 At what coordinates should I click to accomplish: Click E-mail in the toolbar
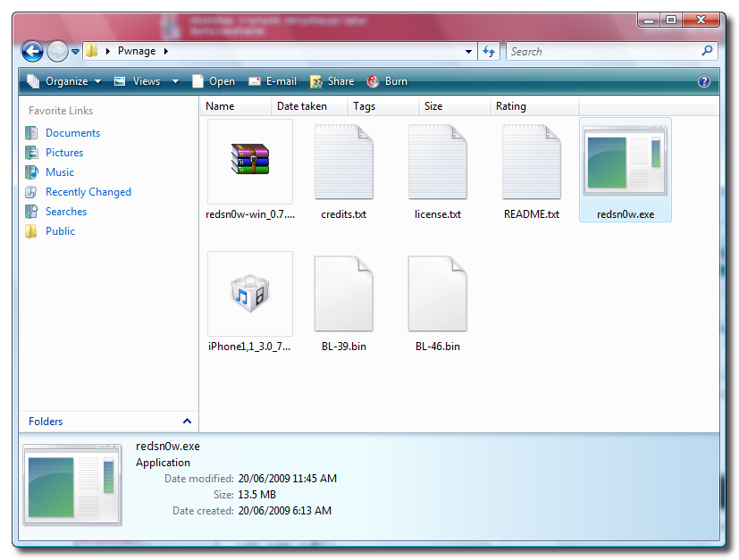(x=273, y=81)
